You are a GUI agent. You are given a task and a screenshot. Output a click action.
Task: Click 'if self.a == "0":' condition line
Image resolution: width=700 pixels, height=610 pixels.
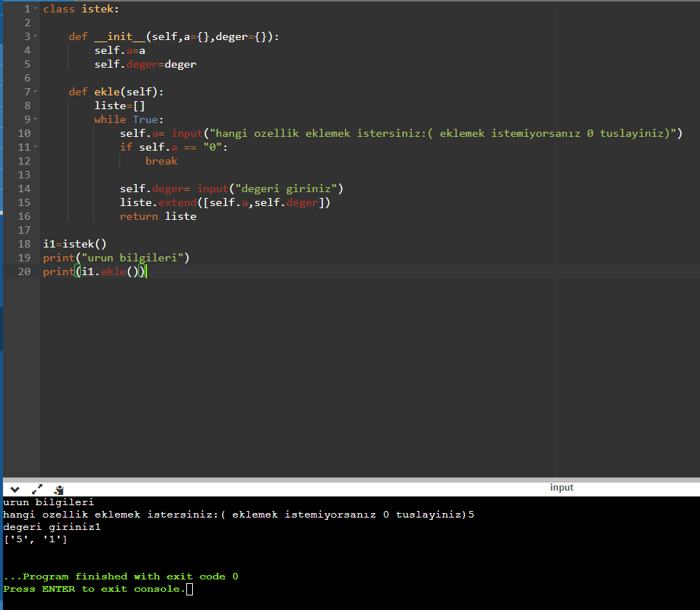click(174, 147)
